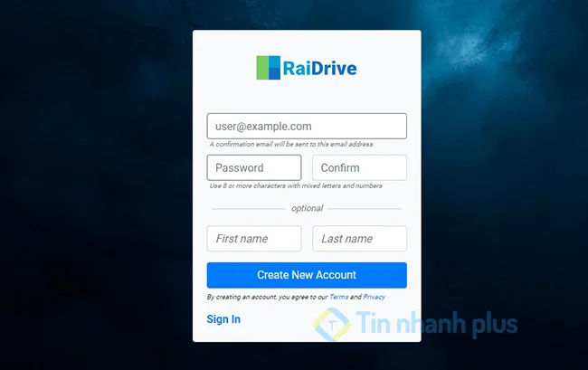Viewport: 588px width, 370px height.
Task: Click the First name field
Action: click(254, 239)
